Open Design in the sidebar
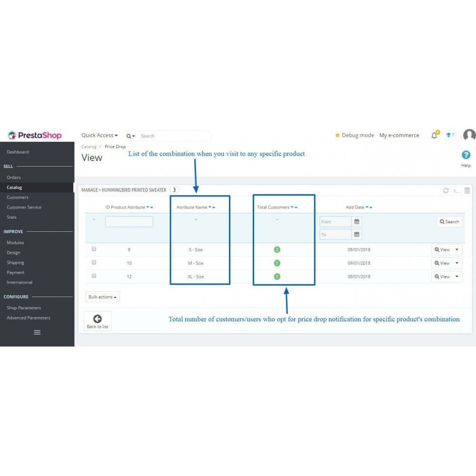This screenshot has width=476, height=476. (13, 253)
